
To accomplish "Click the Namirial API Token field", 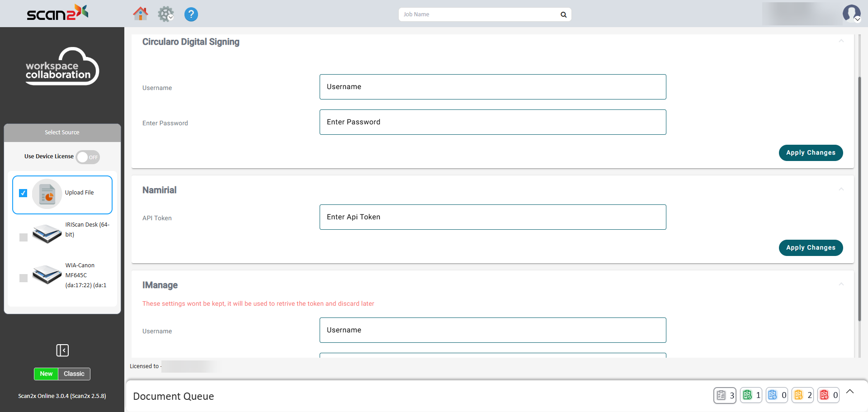I will click(x=493, y=217).
